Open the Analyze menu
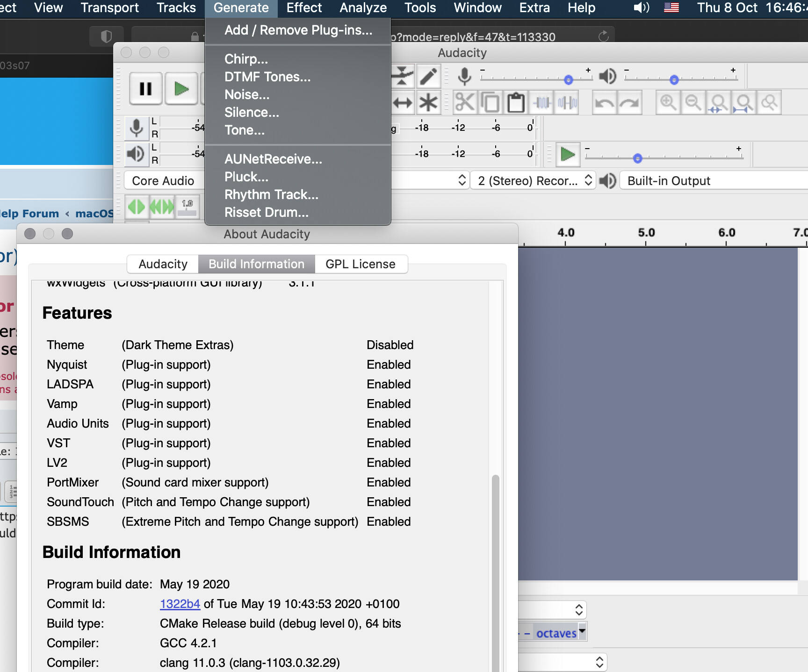Image resolution: width=808 pixels, height=672 pixels. click(363, 8)
